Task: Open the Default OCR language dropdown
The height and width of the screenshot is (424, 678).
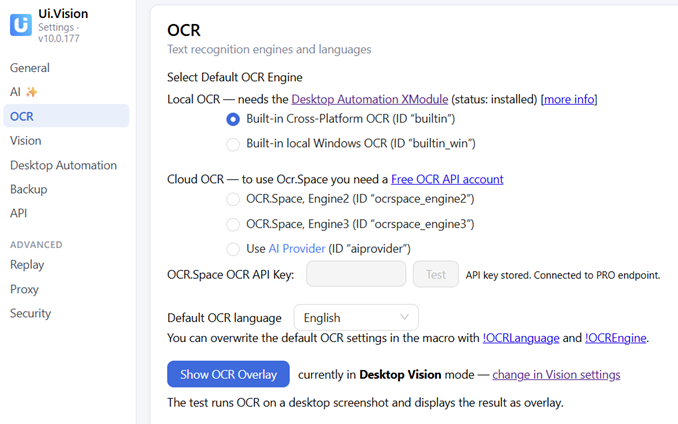Action: coord(356,318)
